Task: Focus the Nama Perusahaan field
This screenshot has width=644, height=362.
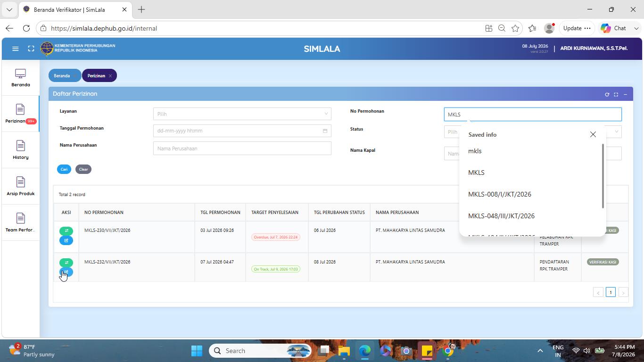Action: tap(242, 148)
